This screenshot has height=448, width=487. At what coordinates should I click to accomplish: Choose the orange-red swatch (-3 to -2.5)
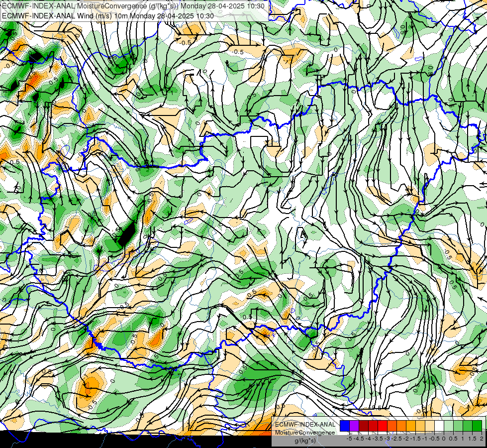pyautogui.click(x=392, y=426)
